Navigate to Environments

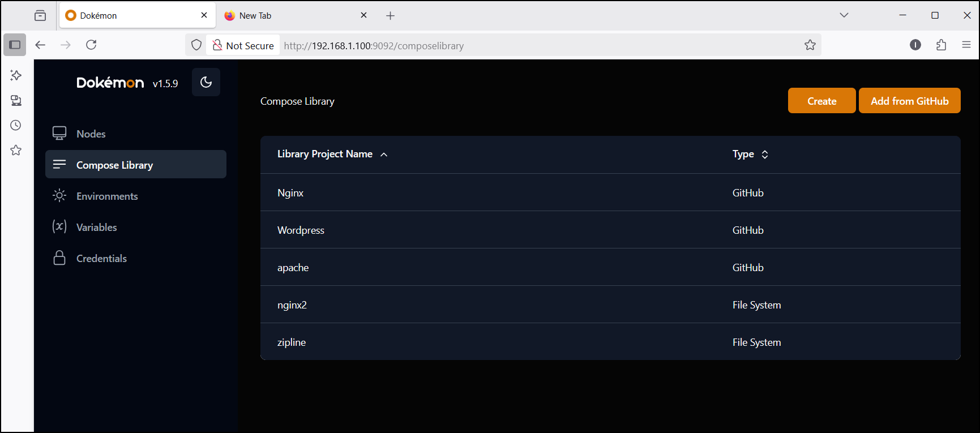[x=136, y=196]
